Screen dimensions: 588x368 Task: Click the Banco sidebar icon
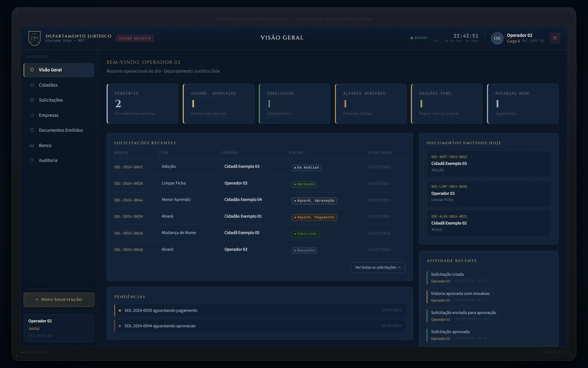[x=32, y=145]
